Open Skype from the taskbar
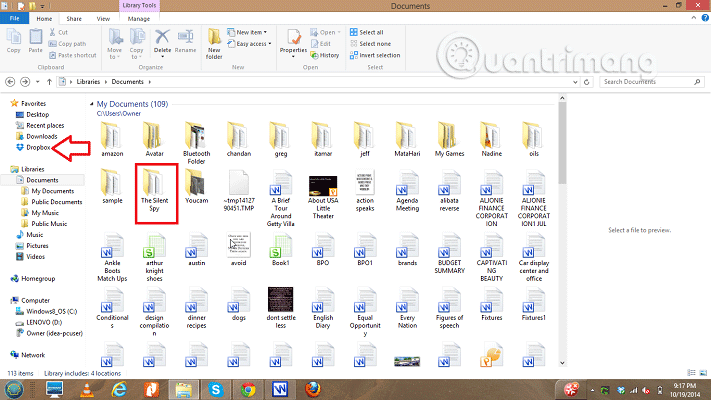The image size is (711, 400). [x=216, y=390]
